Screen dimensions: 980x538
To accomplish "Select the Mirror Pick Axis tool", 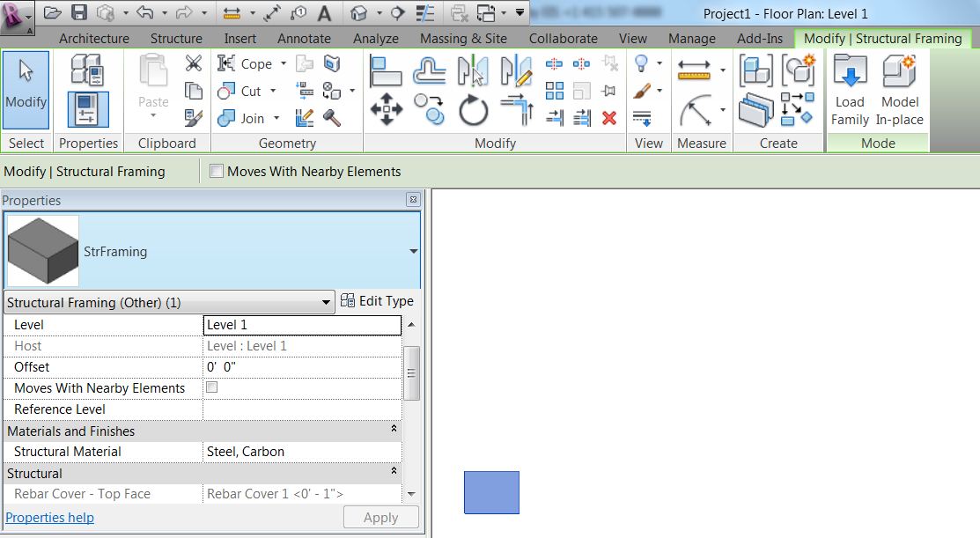I will point(475,69).
